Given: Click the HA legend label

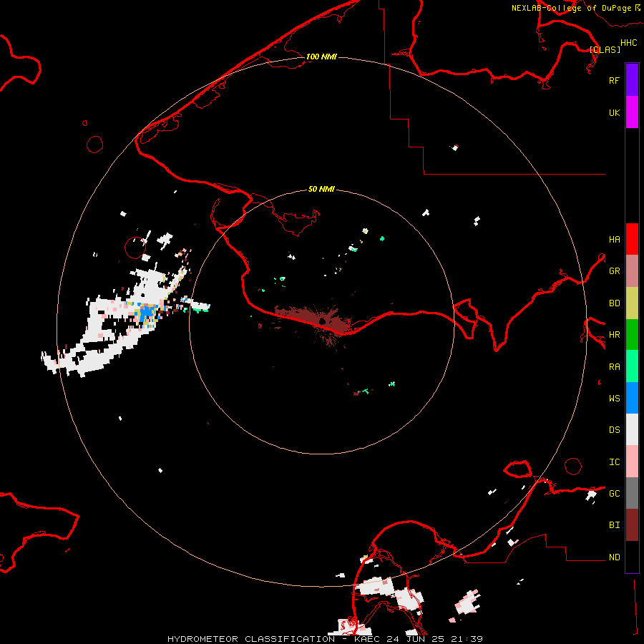Looking at the screenshot, I should [x=614, y=239].
